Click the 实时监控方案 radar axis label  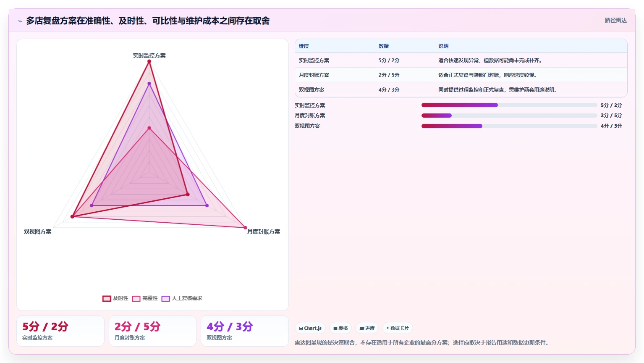click(149, 55)
